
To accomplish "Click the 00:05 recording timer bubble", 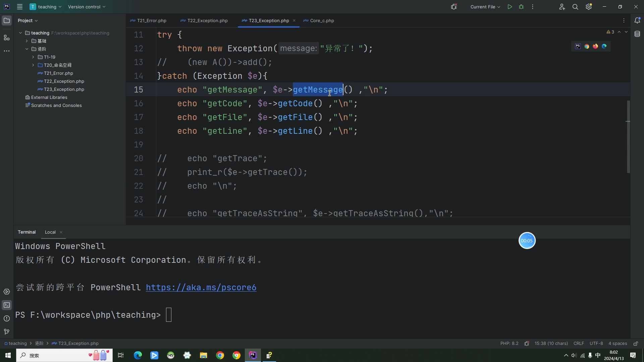I will (x=527, y=241).
